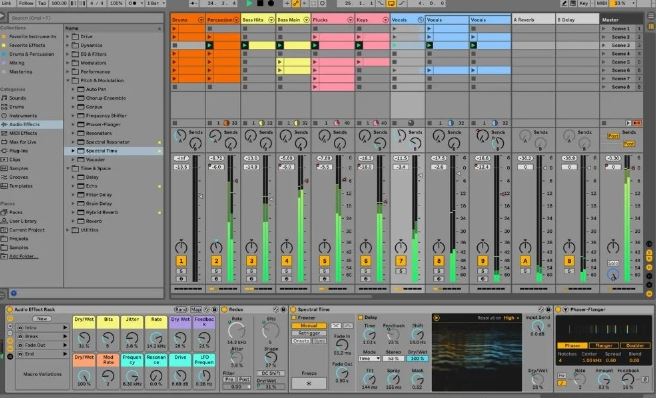Collapse the Pitch & Modulation folder
Image resolution: width=656 pixels, height=398 pixels.
click(68, 80)
